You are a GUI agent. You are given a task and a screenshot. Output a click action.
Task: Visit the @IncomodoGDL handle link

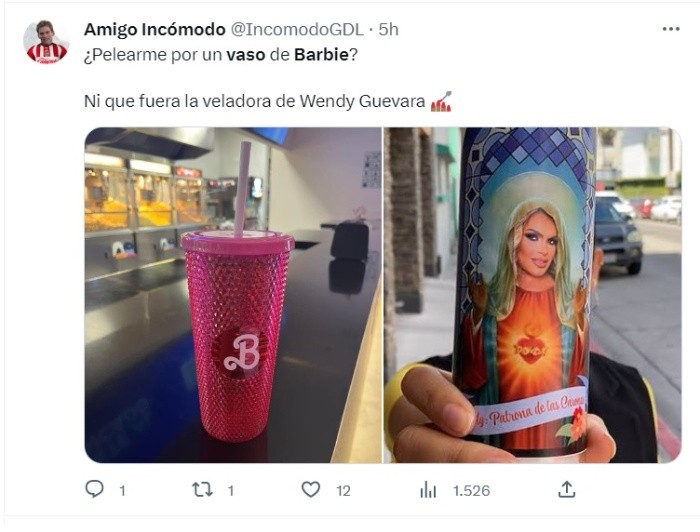pos(297,29)
